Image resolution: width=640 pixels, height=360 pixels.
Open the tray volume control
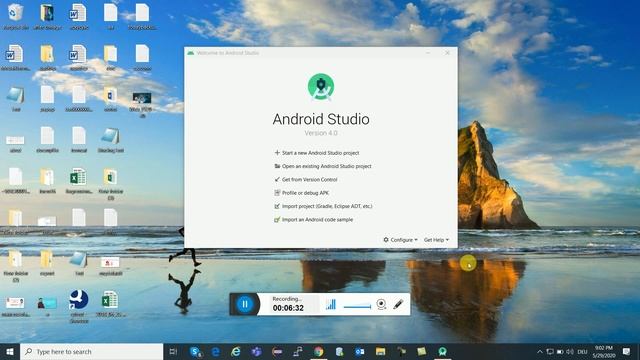[x=570, y=351]
